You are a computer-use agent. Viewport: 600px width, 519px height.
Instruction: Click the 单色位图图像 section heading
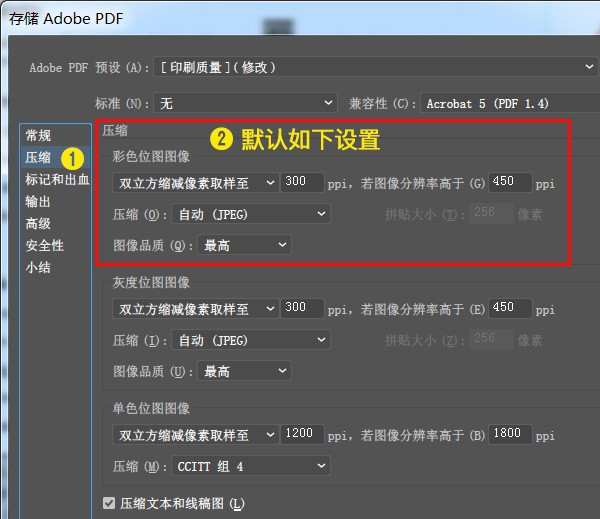[151, 408]
